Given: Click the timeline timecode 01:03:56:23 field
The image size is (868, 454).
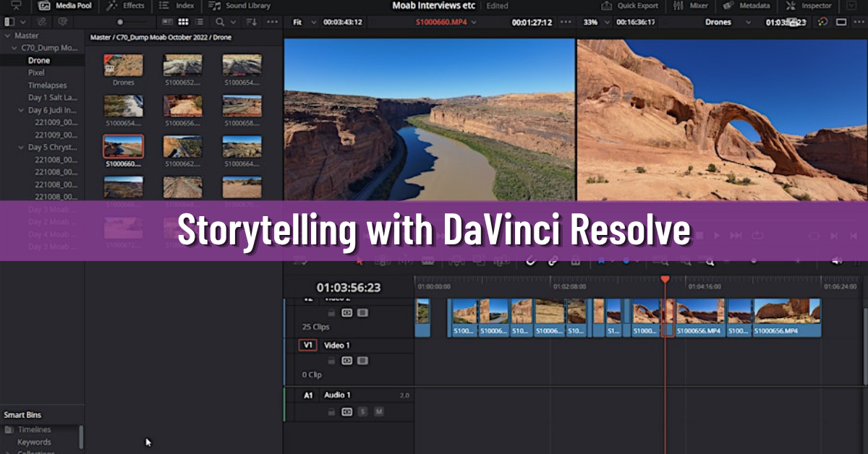Looking at the screenshot, I should (x=348, y=288).
